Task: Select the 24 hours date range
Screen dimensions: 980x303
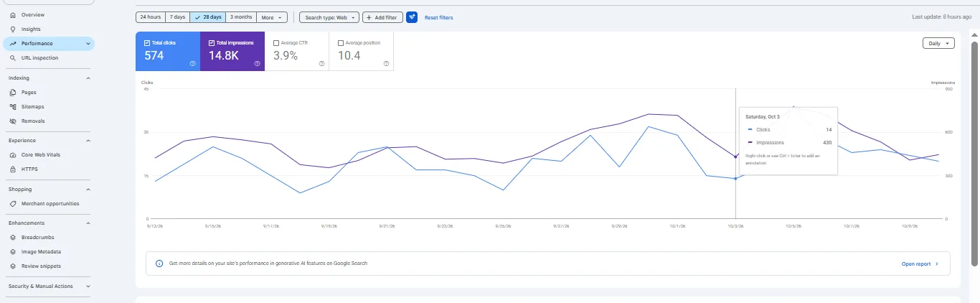Action: [x=151, y=17]
